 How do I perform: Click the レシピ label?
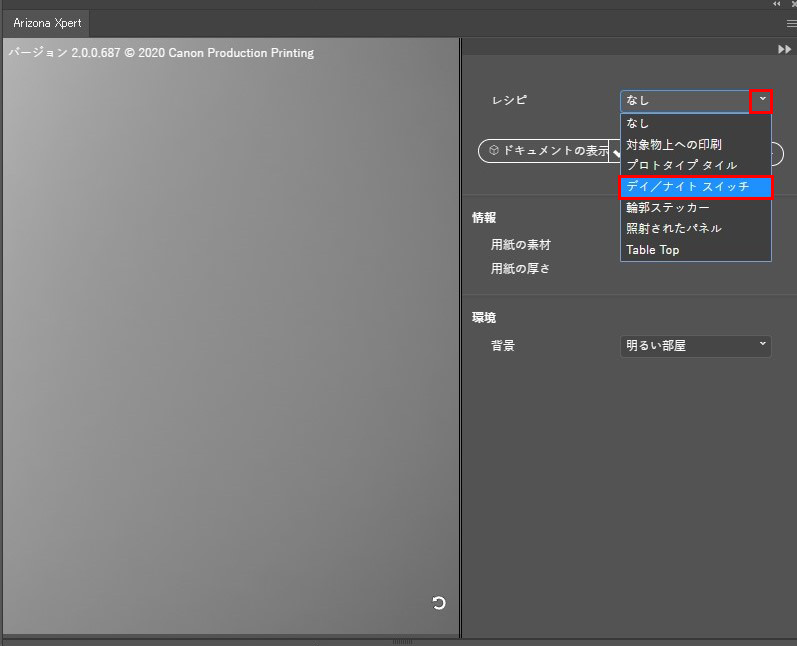tap(509, 100)
